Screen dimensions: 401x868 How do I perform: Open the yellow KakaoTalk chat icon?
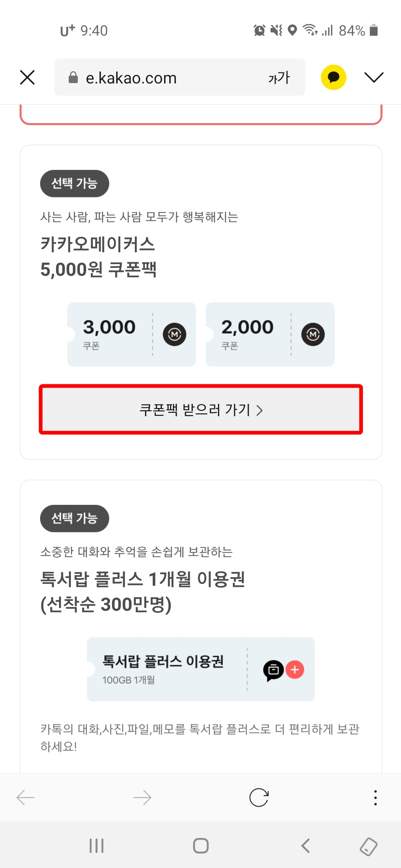333,77
